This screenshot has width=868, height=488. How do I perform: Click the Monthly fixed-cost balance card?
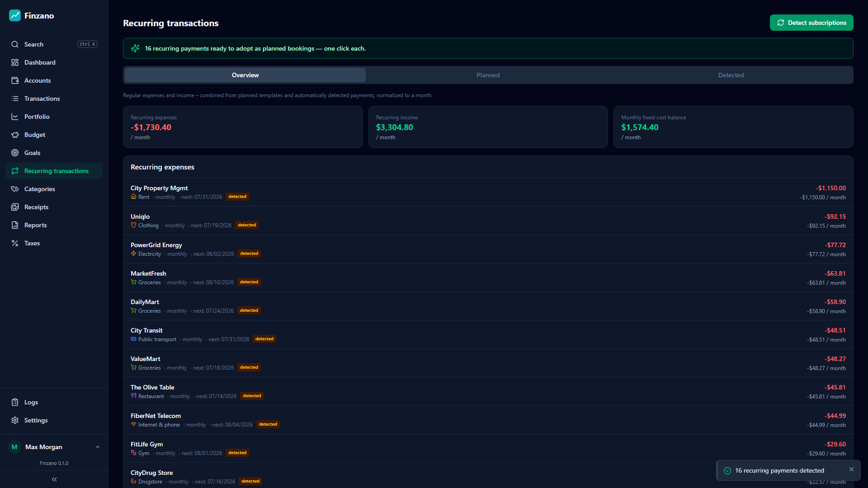click(x=733, y=127)
